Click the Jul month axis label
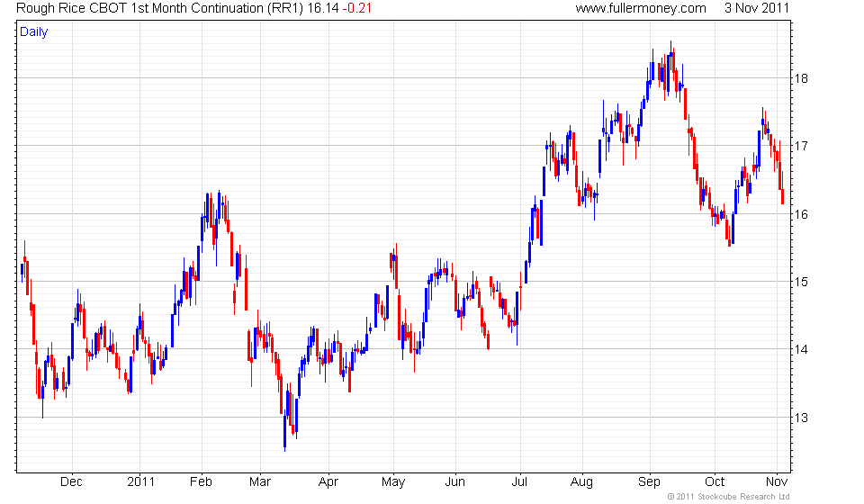This screenshot has width=864, height=504. click(519, 482)
